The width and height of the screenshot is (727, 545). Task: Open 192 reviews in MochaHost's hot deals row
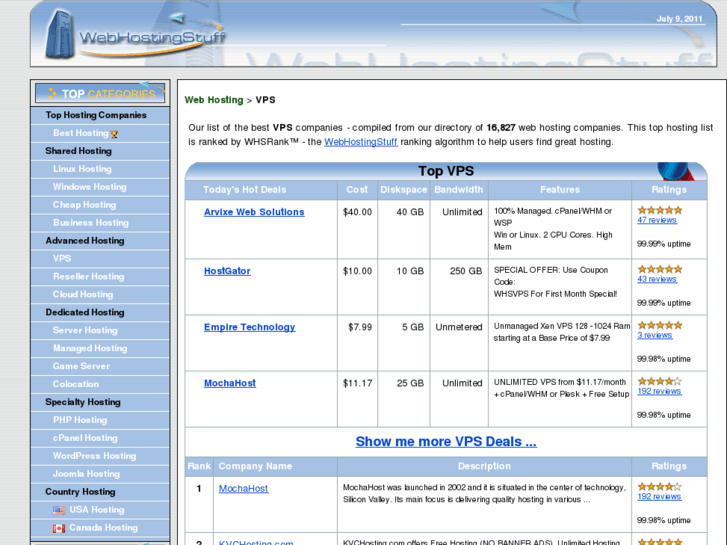(659, 391)
